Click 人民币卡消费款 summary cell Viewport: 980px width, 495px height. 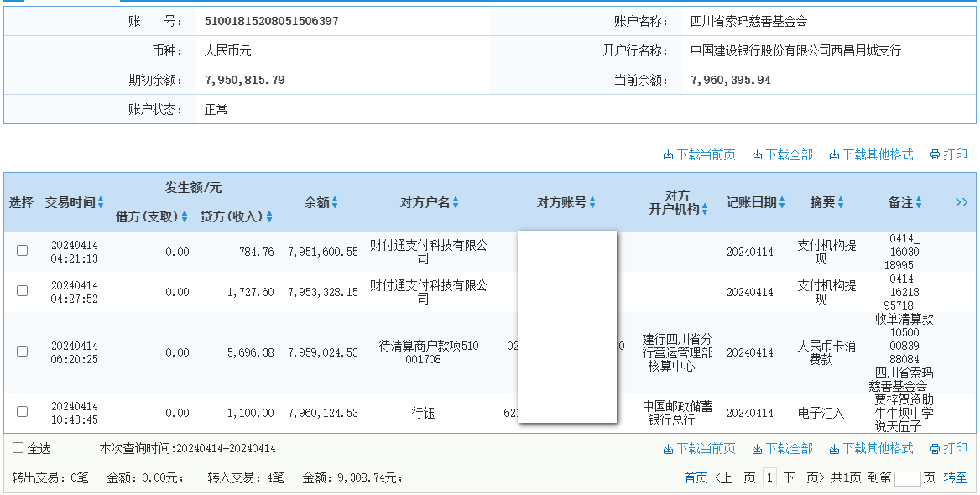pos(826,352)
